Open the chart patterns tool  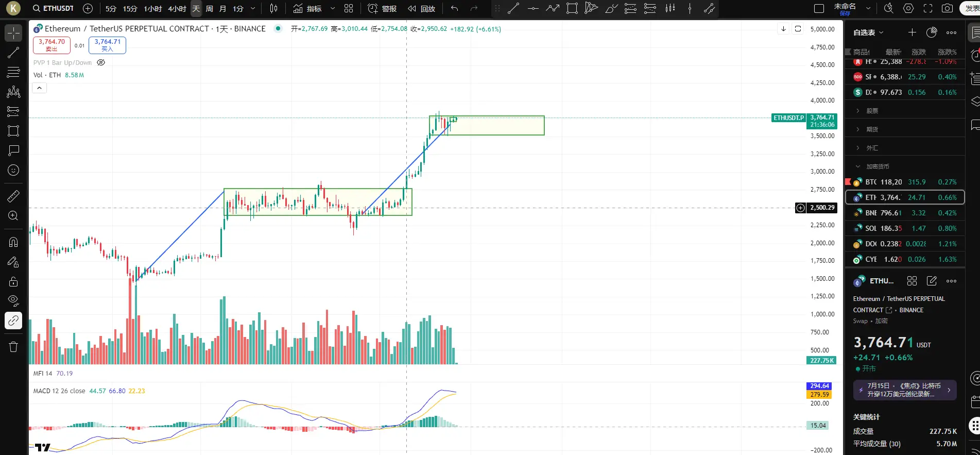[x=13, y=92]
